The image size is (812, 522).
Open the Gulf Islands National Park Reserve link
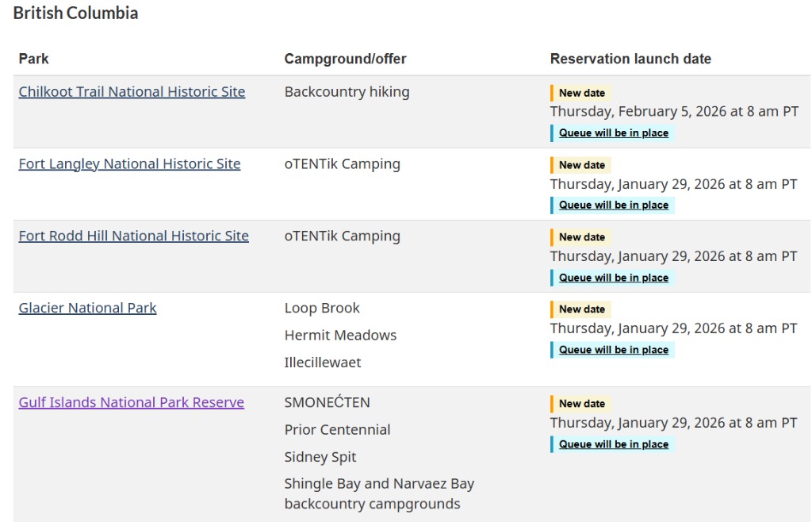(131, 403)
